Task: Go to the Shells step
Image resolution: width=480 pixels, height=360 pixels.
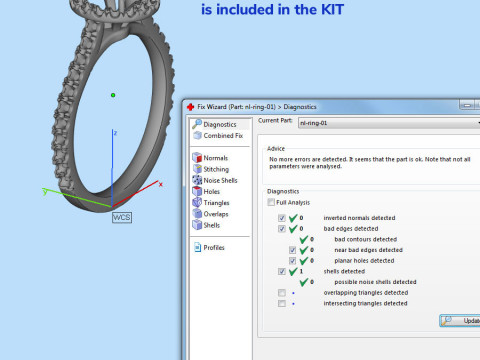Action: pos(212,225)
